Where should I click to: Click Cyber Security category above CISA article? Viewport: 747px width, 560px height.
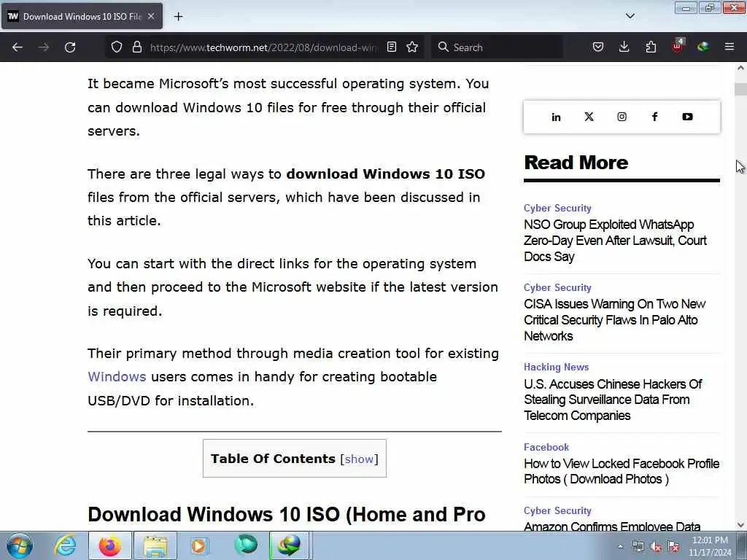click(x=557, y=287)
